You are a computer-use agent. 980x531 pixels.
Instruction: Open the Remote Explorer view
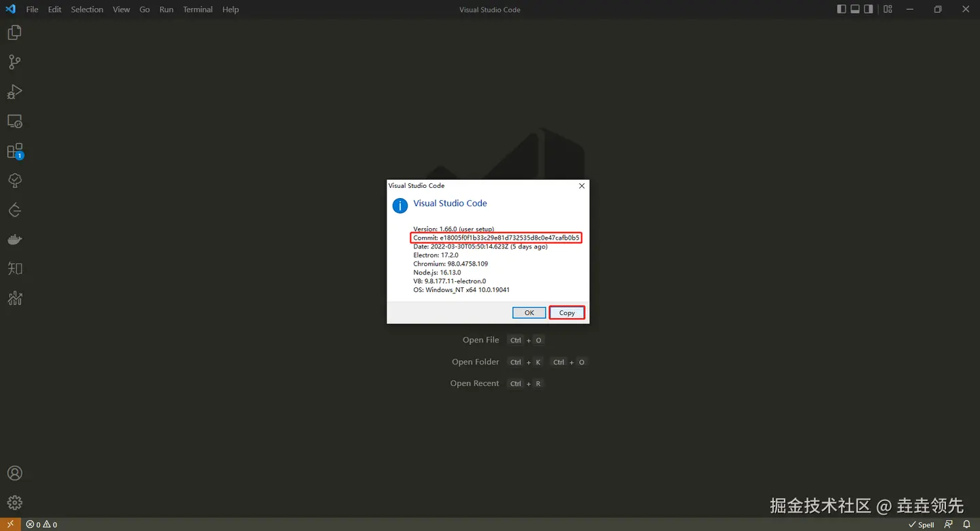point(14,122)
